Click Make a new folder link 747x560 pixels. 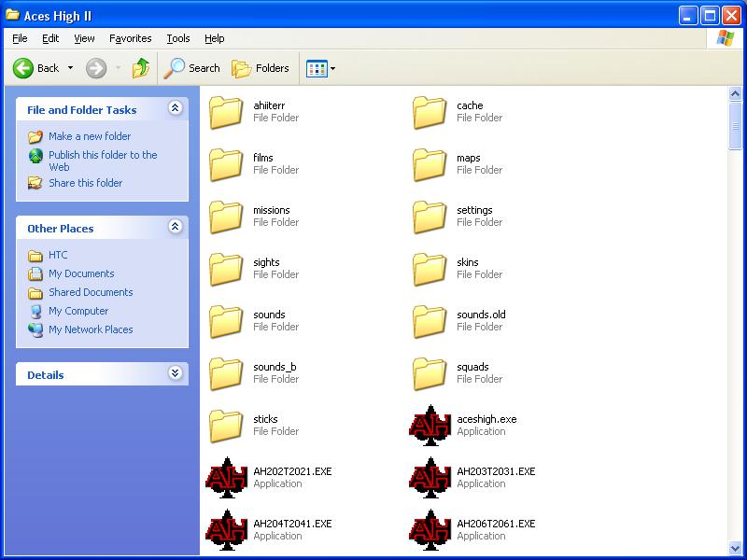(x=90, y=136)
